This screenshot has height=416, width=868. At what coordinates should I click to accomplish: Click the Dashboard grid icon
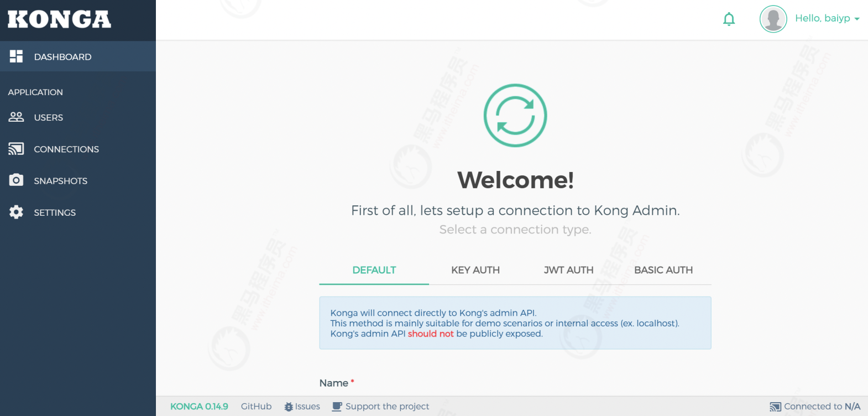click(17, 56)
